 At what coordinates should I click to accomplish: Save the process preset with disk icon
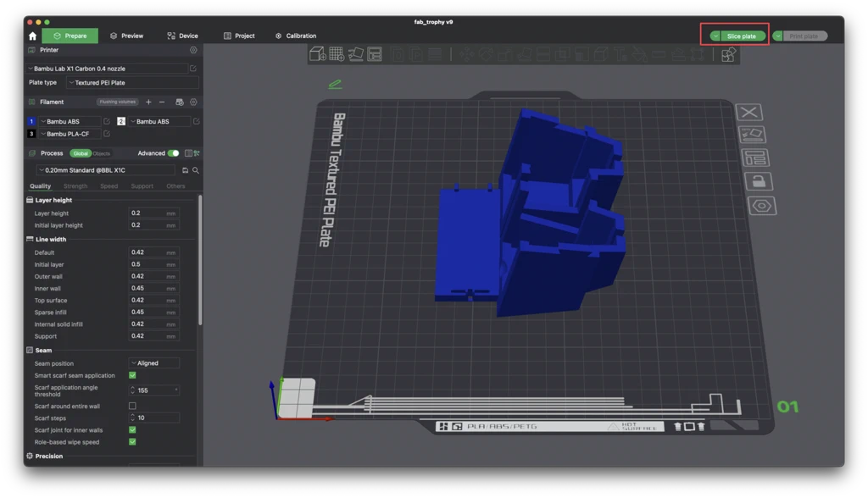186,170
